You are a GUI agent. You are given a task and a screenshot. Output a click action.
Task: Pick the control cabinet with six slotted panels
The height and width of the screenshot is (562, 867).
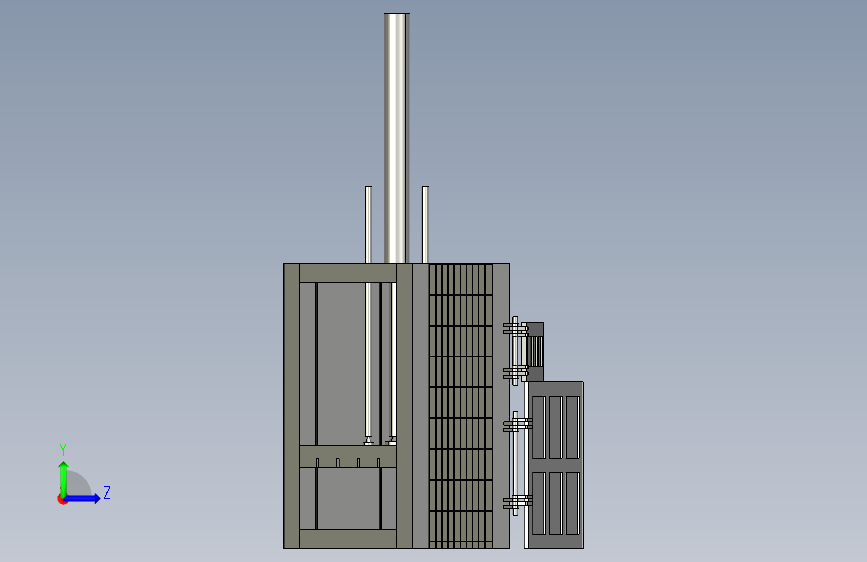[556, 465]
